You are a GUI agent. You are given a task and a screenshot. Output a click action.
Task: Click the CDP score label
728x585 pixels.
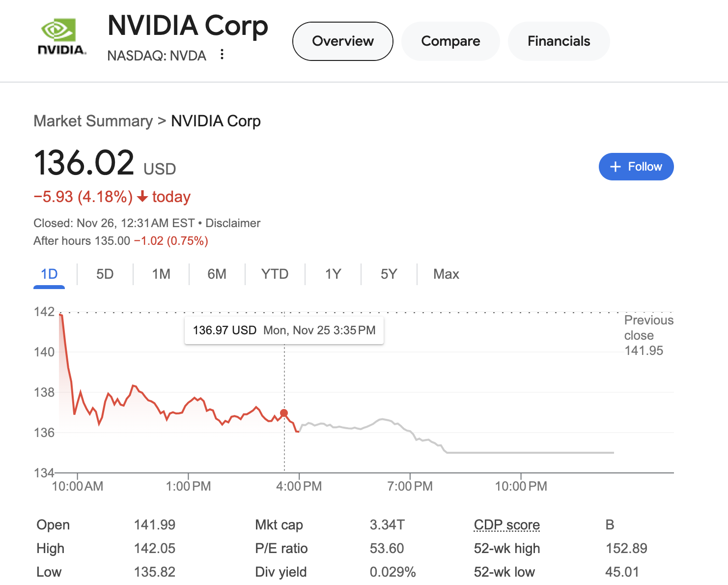coord(507,525)
